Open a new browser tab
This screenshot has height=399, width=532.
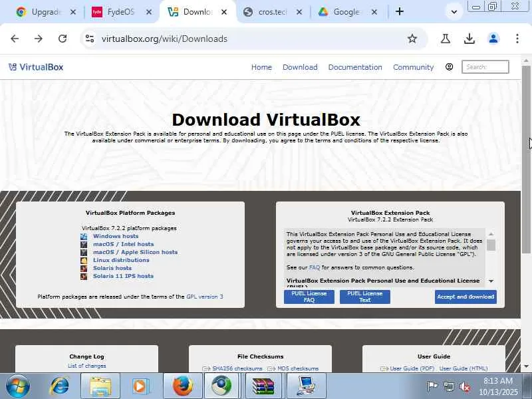(x=400, y=12)
